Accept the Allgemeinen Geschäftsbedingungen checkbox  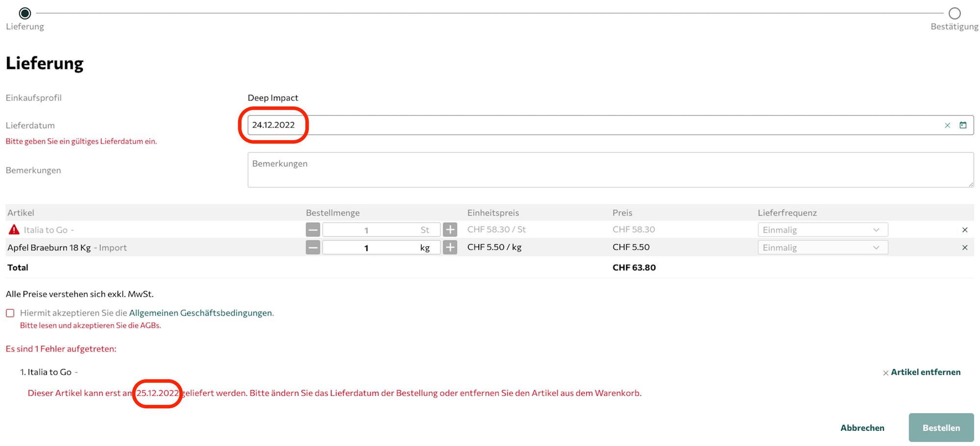pyautogui.click(x=10, y=313)
